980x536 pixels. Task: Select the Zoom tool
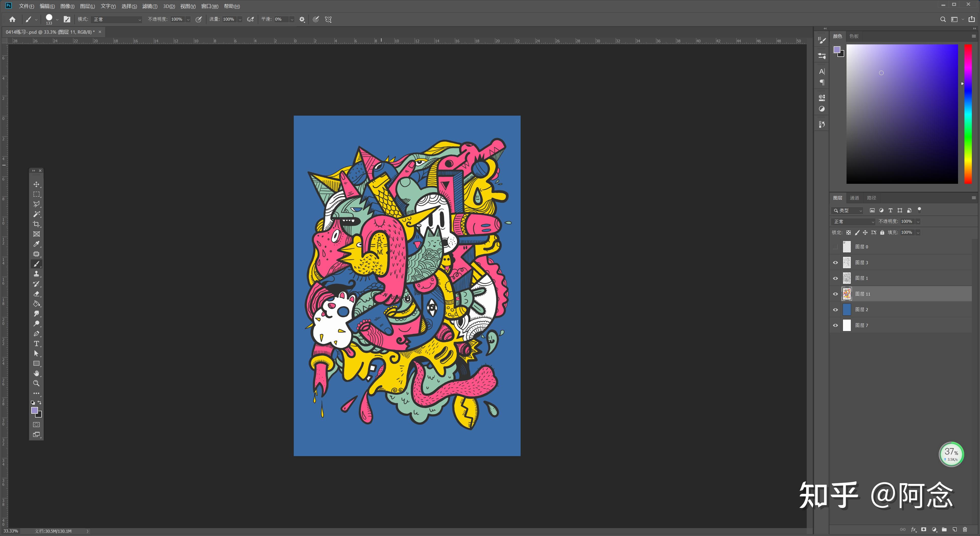tap(36, 383)
